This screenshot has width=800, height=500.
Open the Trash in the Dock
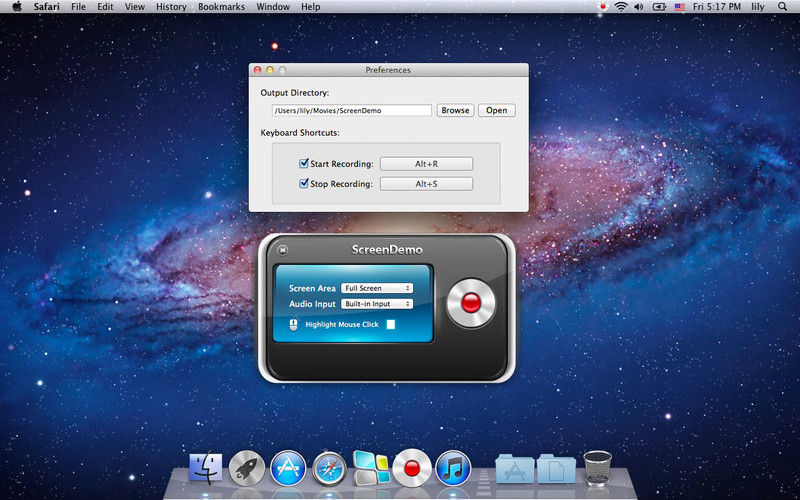[597, 468]
